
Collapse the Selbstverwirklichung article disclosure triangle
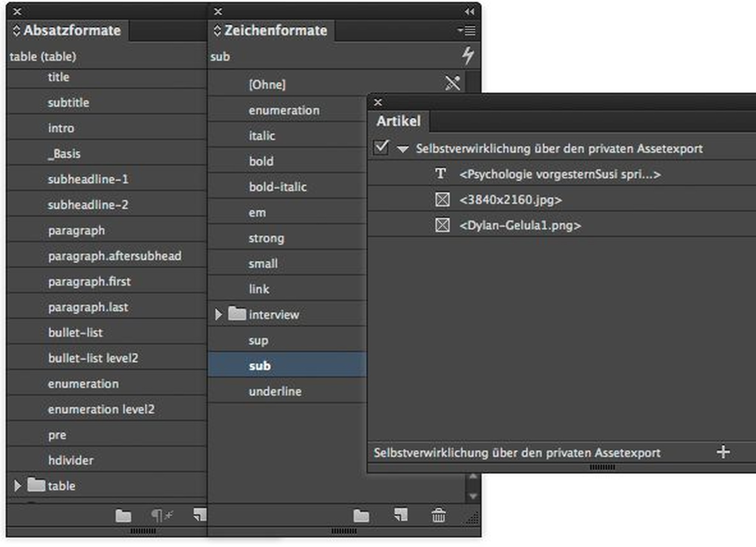click(402, 149)
